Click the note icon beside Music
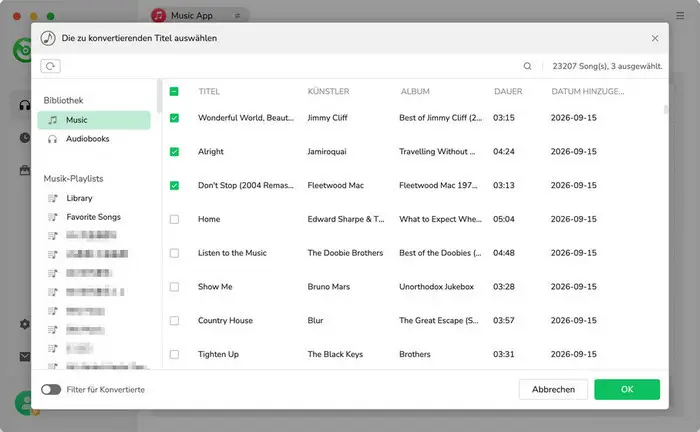 (53, 120)
